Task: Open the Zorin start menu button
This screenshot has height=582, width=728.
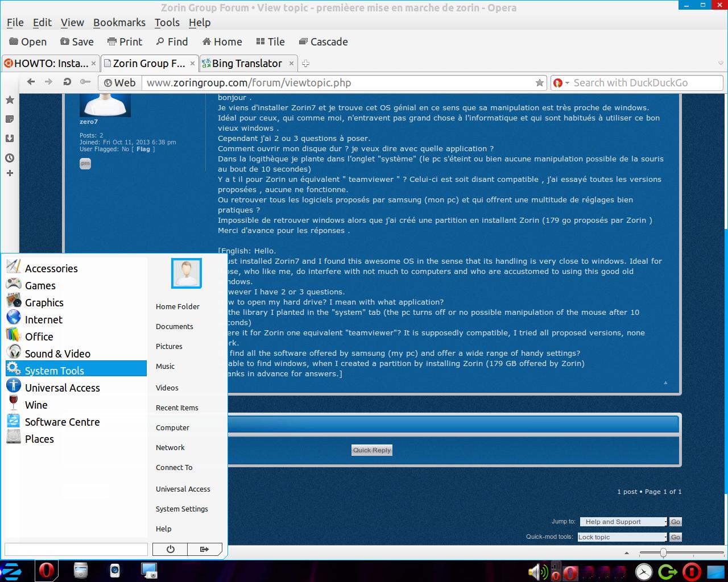Action: 11,571
